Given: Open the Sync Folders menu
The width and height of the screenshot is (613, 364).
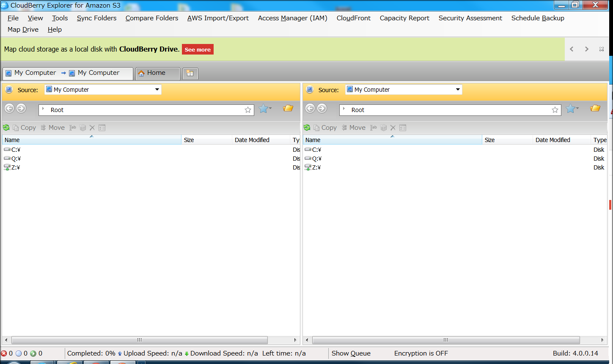Looking at the screenshot, I should pos(96,18).
